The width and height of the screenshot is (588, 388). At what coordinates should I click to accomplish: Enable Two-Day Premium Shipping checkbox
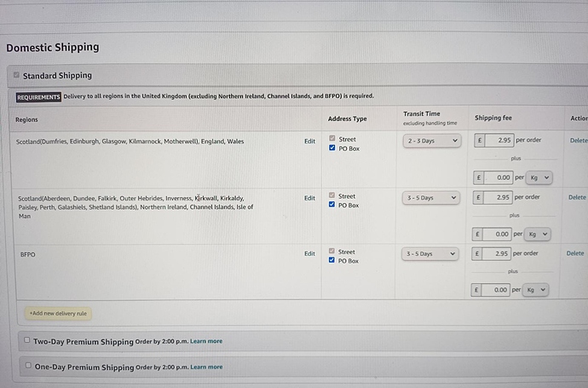coord(26,340)
